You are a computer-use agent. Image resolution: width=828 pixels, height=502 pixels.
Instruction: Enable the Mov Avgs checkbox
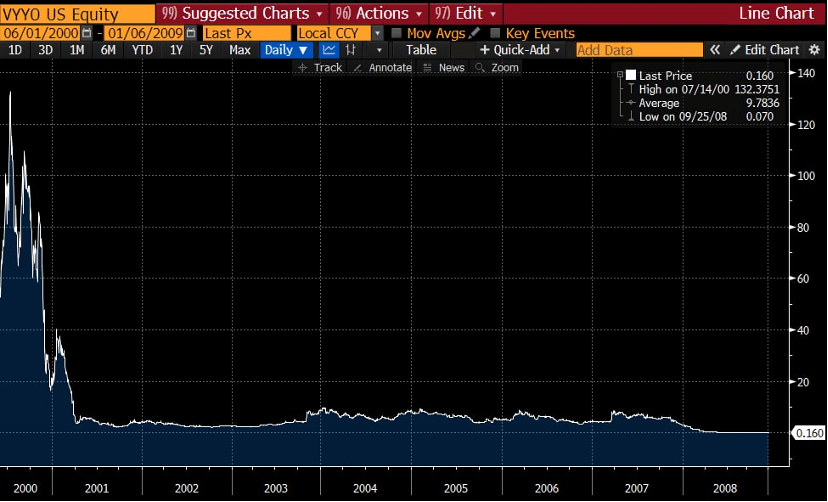[398, 33]
